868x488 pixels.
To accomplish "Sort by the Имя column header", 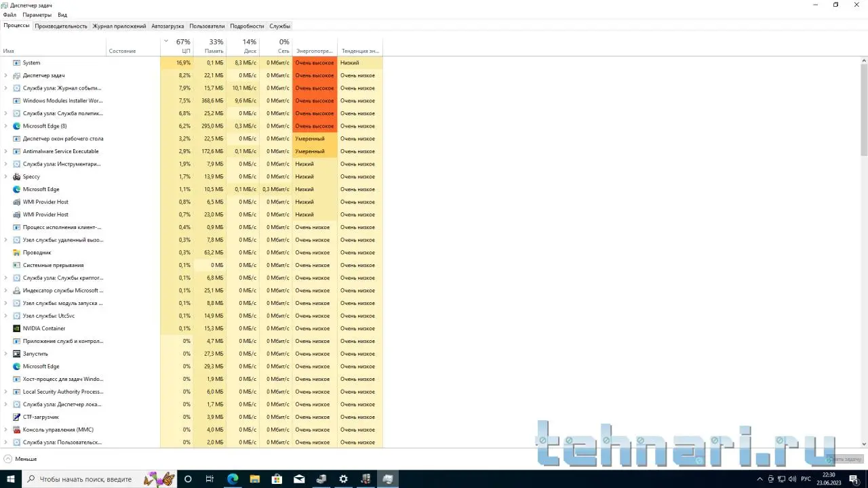I will pyautogui.click(x=54, y=46).
